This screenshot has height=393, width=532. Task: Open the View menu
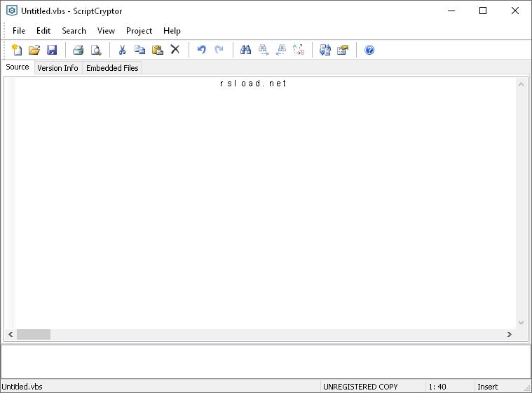pyautogui.click(x=106, y=31)
